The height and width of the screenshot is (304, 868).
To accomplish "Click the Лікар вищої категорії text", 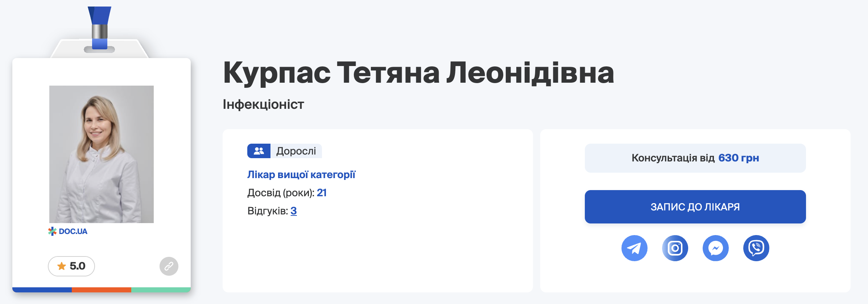I will tap(301, 175).
